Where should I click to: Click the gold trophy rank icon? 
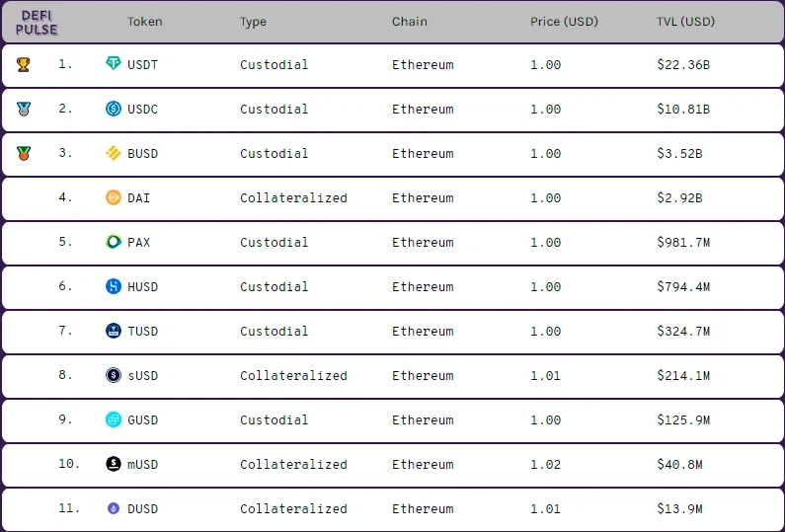click(24, 65)
